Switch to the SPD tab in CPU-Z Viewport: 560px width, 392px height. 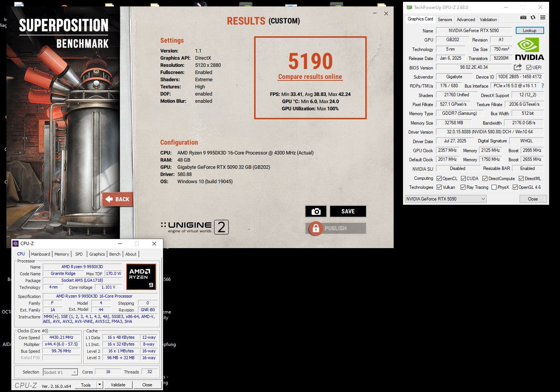tap(79, 254)
